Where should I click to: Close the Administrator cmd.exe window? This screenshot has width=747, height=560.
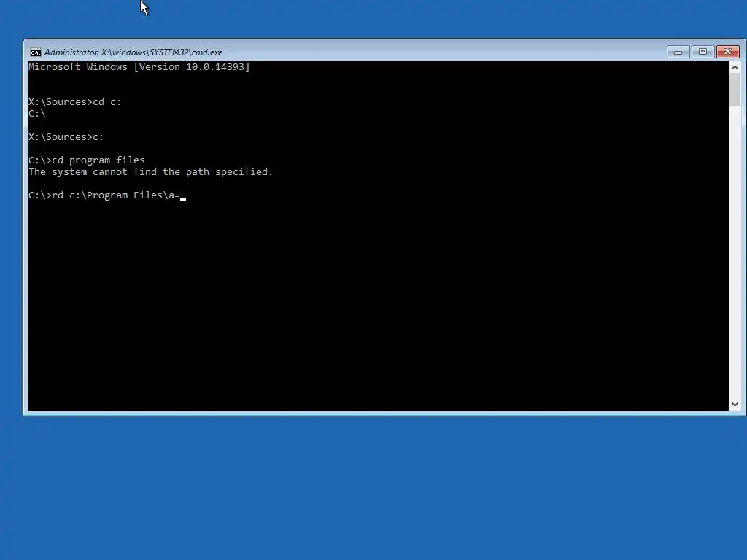727,52
